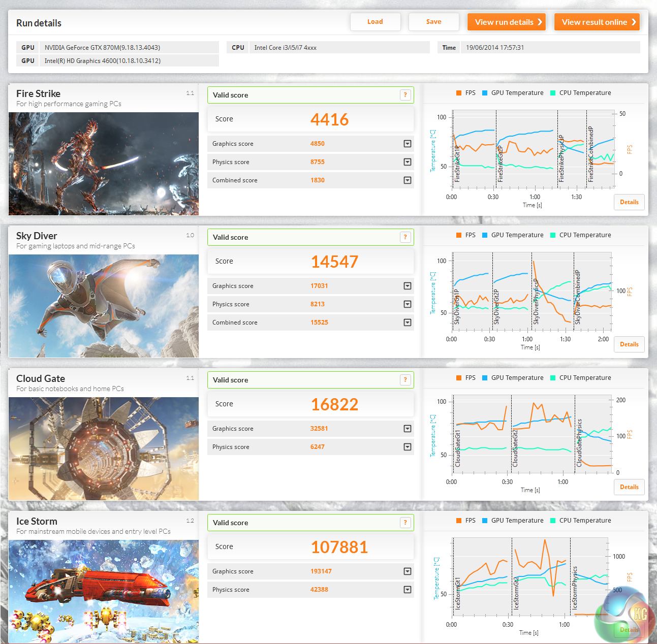Expand Sky Diver Physics score 8213
Image resolution: width=657 pixels, height=644 pixels.
408,304
